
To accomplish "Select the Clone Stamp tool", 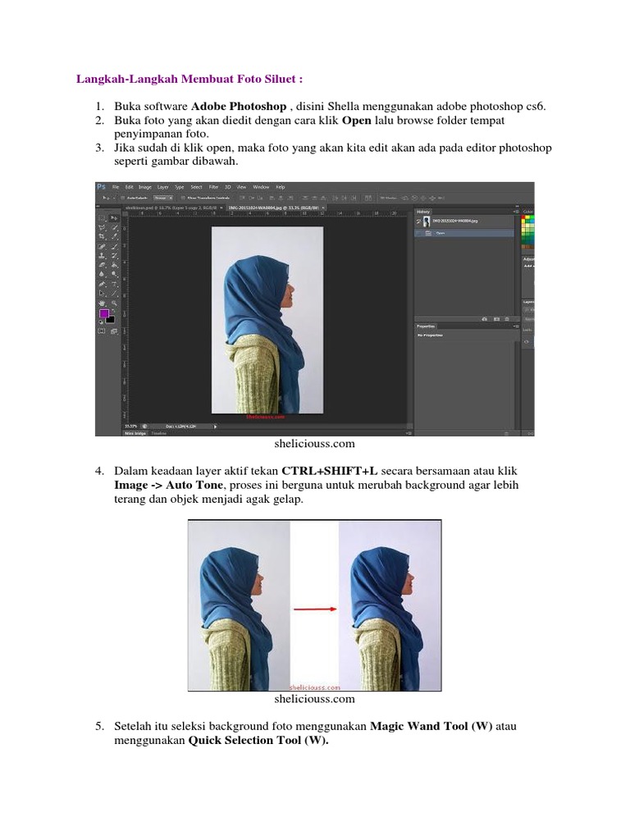I will pyautogui.click(x=101, y=256).
